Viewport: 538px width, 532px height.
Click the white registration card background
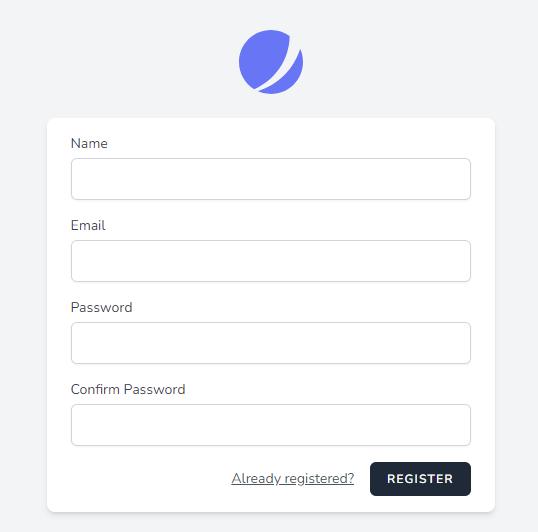point(137,480)
